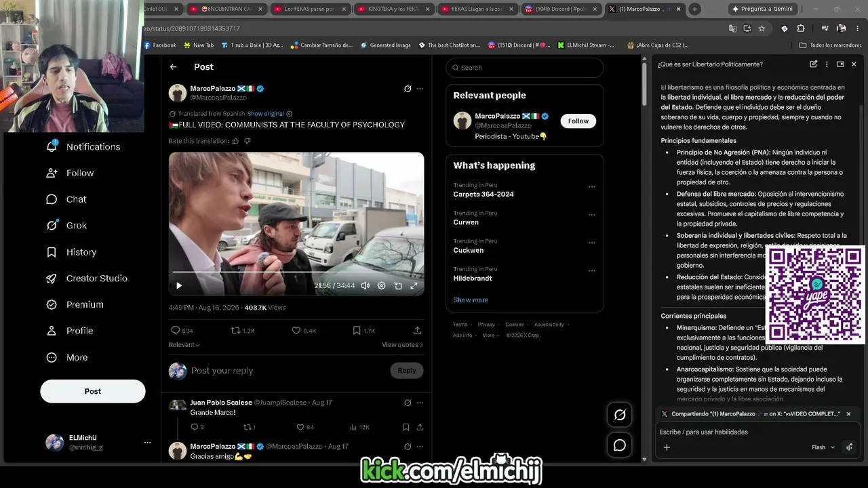This screenshot has width=868, height=488.
Task: Follow MarcoPalazzo in Relevant people
Action: click(578, 121)
